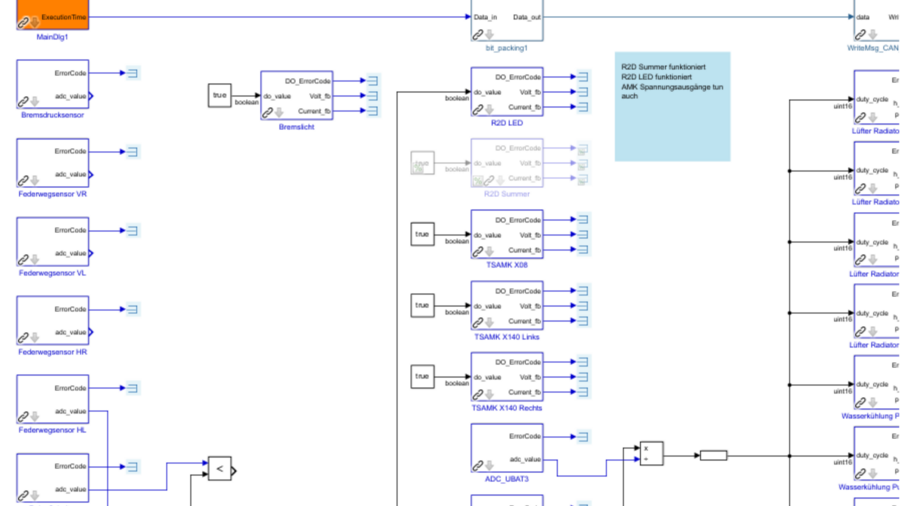This screenshot has width=900, height=506.
Task: Select the blank block after the product block
Action: pyautogui.click(x=713, y=456)
